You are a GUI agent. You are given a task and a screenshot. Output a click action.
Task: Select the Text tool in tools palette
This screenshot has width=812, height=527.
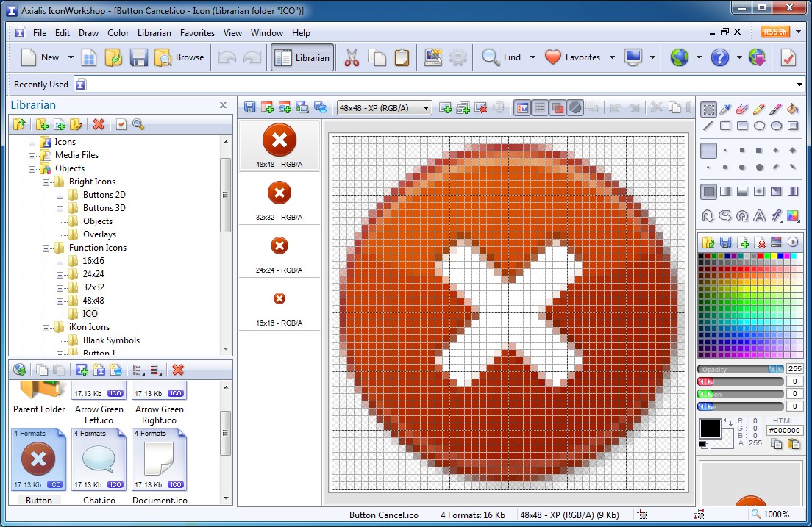(759, 215)
